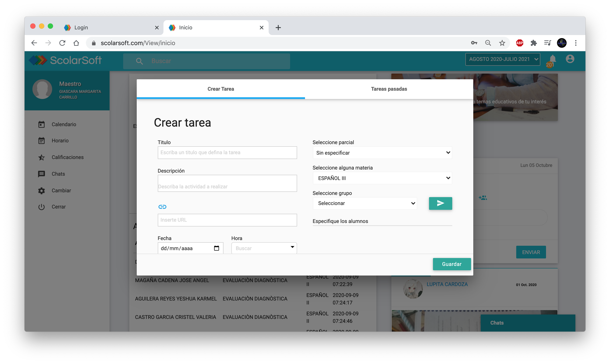Click the Maestro profile avatar in sidebar
Viewport: 610px width, 364px height.
tap(42, 89)
